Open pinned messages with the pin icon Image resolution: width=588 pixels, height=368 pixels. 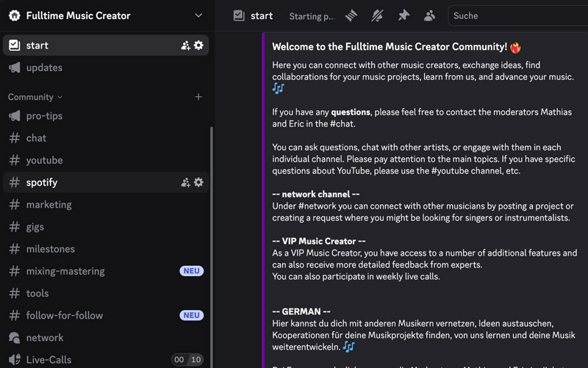click(x=403, y=15)
